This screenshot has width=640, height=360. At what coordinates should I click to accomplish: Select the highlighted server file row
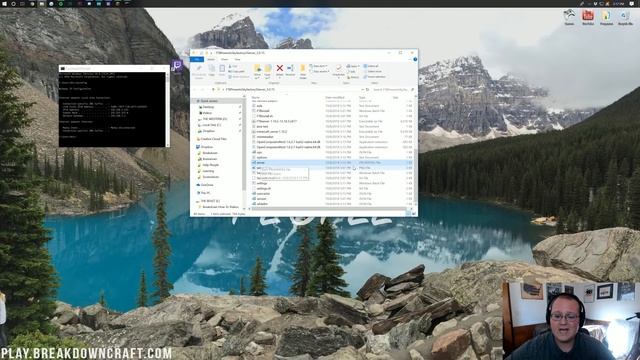click(331, 162)
